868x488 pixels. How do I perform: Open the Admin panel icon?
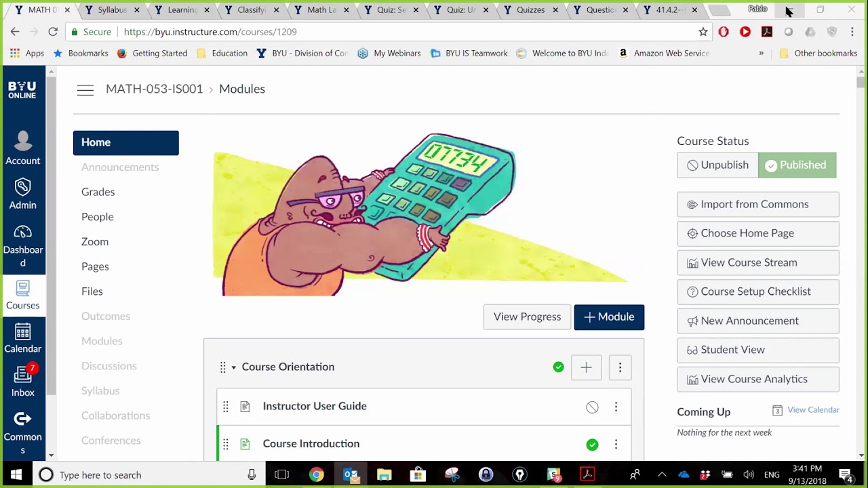point(23,194)
